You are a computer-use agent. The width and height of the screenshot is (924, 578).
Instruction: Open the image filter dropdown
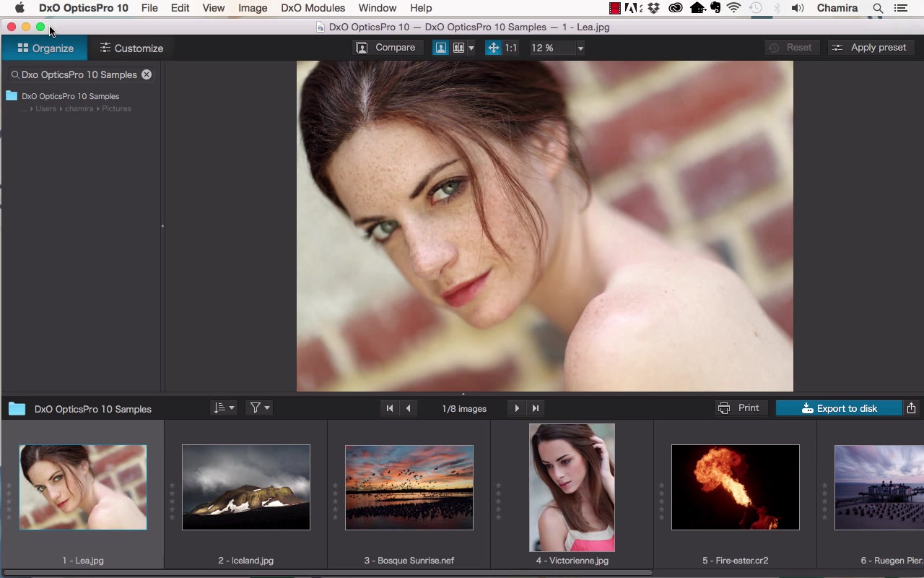259,408
